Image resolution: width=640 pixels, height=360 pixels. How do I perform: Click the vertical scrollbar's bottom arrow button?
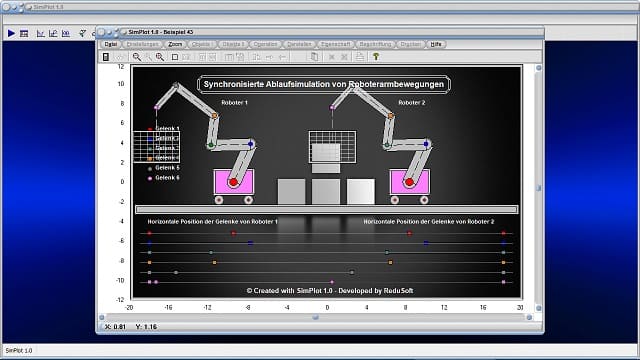pos(538,308)
